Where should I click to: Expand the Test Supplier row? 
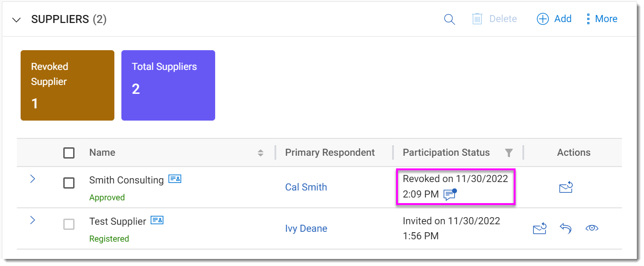33,220
